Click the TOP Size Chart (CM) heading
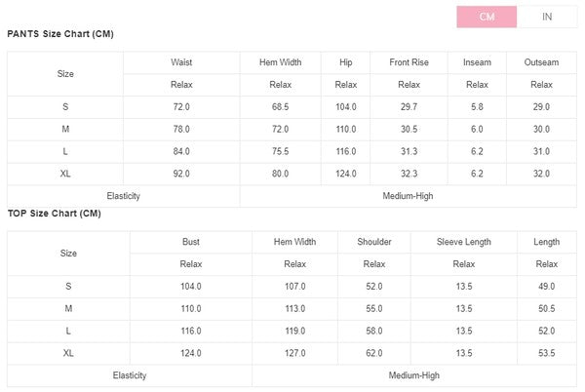585x392 pixels. pos(54,213)
